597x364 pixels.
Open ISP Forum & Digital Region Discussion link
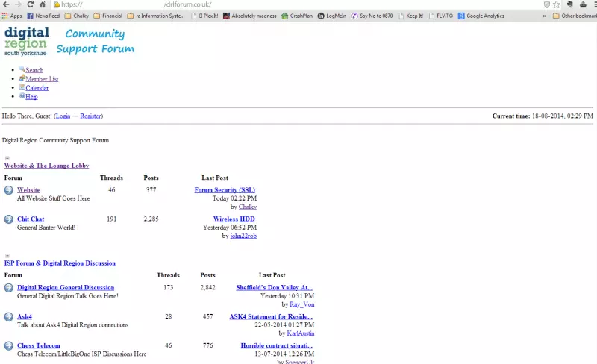(60, 263)
